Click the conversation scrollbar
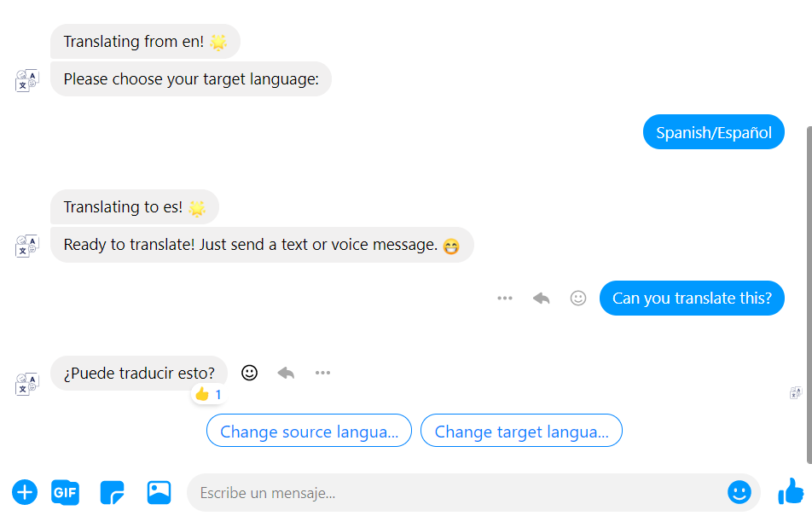Viewport: 812px width, 516px height. pos(809,294)
